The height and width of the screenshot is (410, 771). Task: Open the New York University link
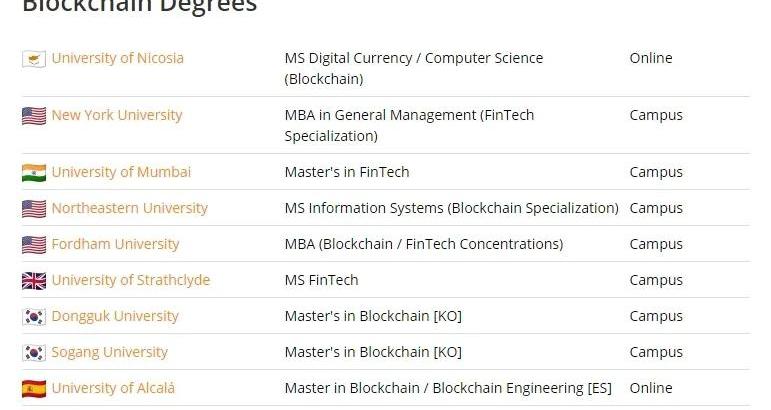coord(117,115)
